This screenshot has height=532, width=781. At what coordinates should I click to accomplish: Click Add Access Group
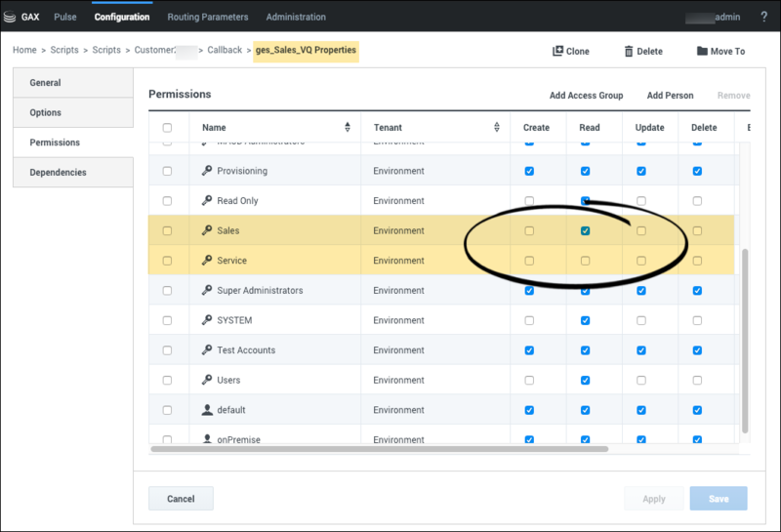coord(586,96)
